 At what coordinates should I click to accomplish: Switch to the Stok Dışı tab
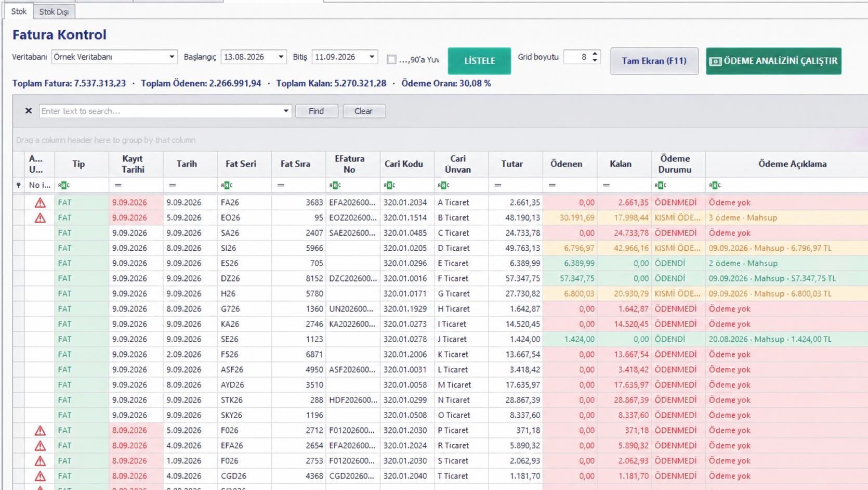(x=54, y=12)
